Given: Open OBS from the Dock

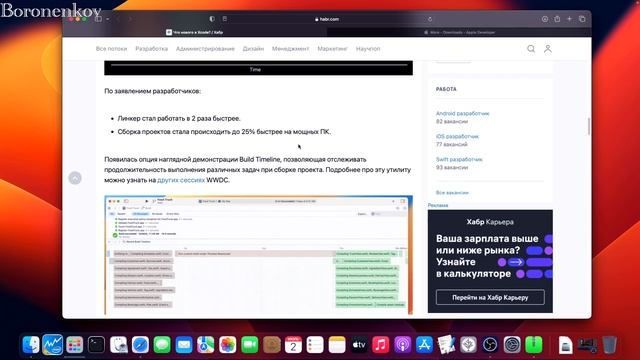Looking at the screenshot, I should coord(490,345).
